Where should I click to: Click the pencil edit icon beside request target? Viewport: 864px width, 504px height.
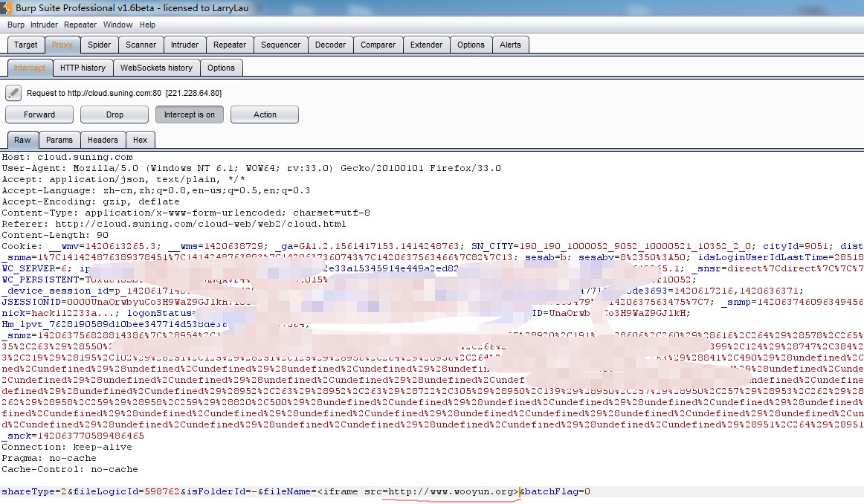pyautogui.click(x=13, y=93)
